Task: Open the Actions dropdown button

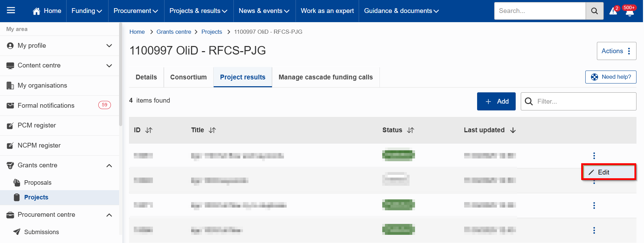Action: [616, 51]
